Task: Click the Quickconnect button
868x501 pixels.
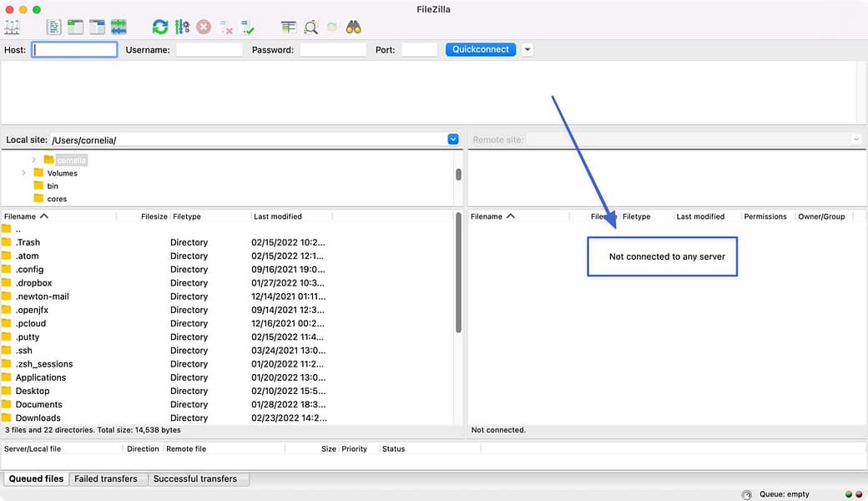Action: pos(481,49)
